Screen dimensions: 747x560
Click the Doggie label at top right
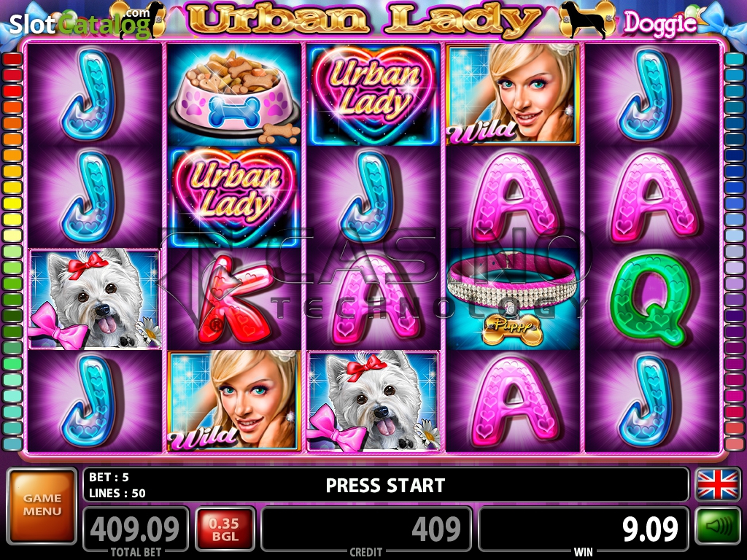pyautogui.click(x=660, y=23)
